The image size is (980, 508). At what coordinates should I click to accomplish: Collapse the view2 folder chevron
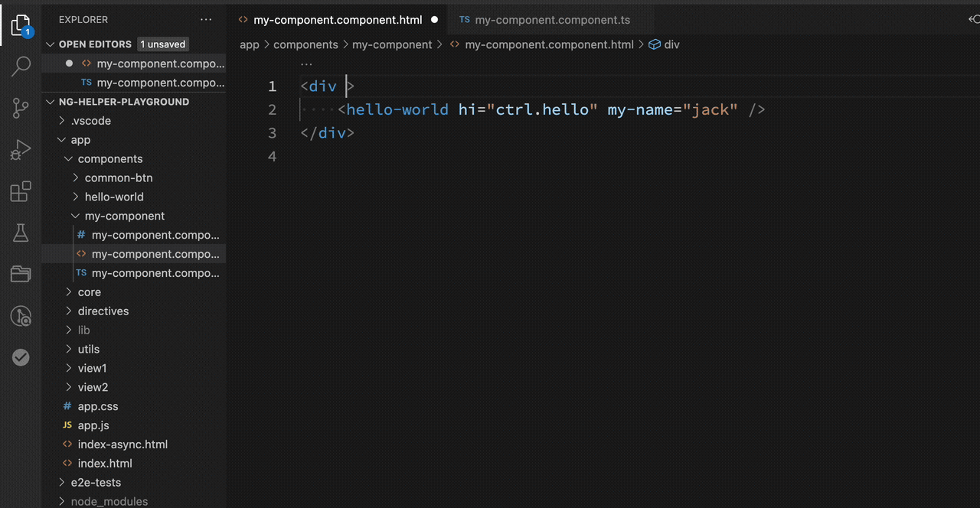[x=69, y=387]
